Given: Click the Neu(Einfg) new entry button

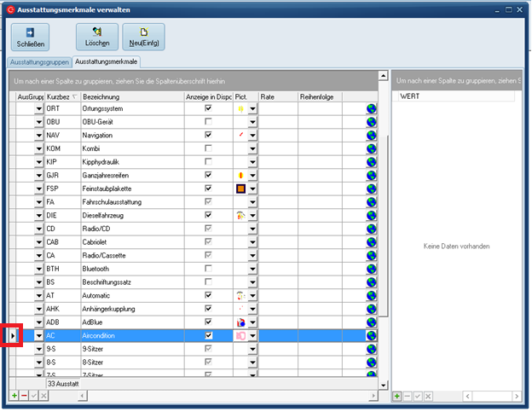Looking at the screenshot, I should [x=143, y=37].
